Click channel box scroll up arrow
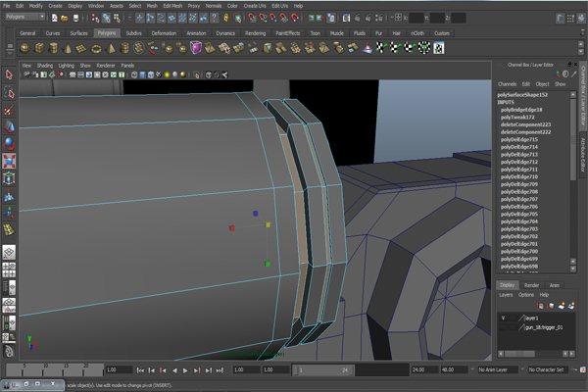Viewport: 588px width, 392px height. coord(573,94)
